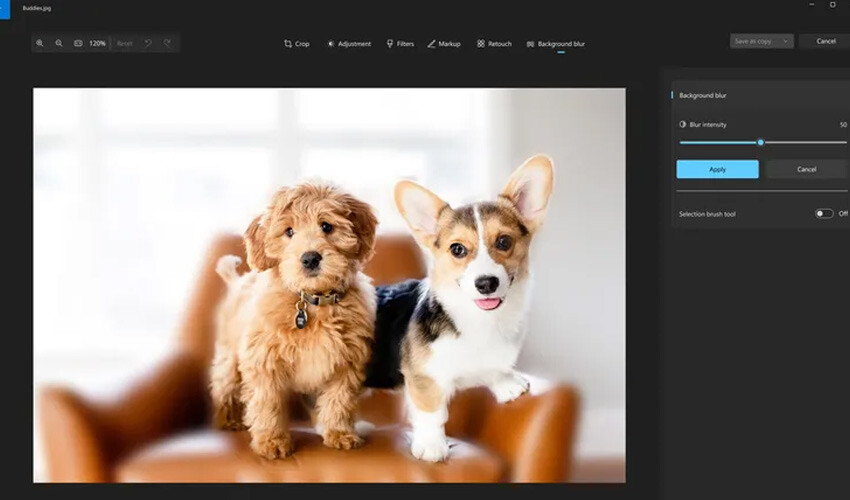Screen dimensions: 850x500
Task: Click the zoom out magnifier icon
Action: pyautogui.click(x=59, y=43)
